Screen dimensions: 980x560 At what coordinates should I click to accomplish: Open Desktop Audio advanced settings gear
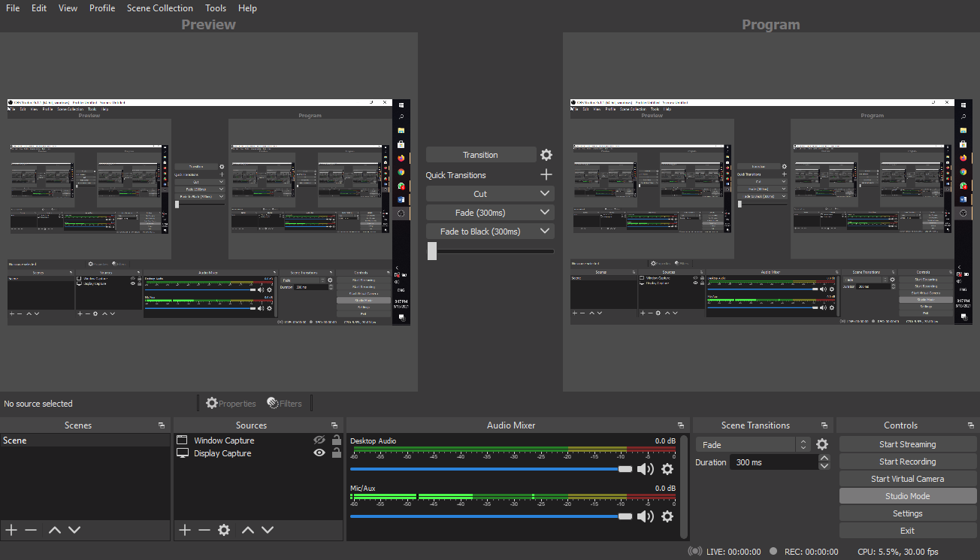(667, 468)
